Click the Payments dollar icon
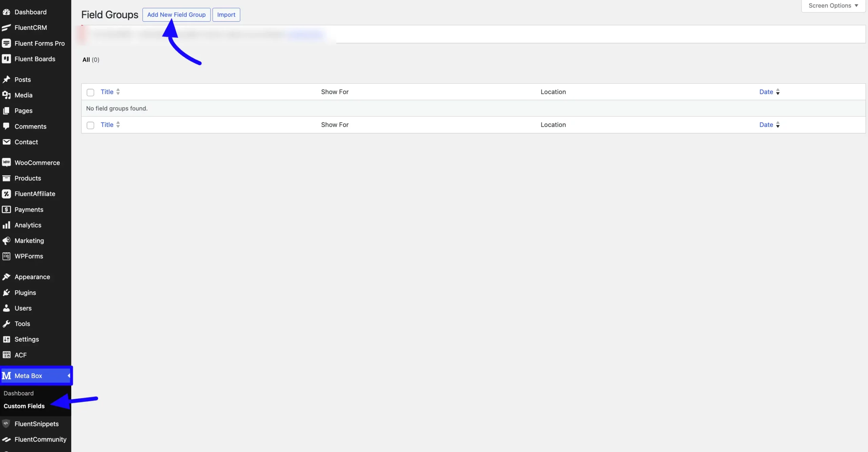Viewport: 868px width, 452px height. (6, 210)
